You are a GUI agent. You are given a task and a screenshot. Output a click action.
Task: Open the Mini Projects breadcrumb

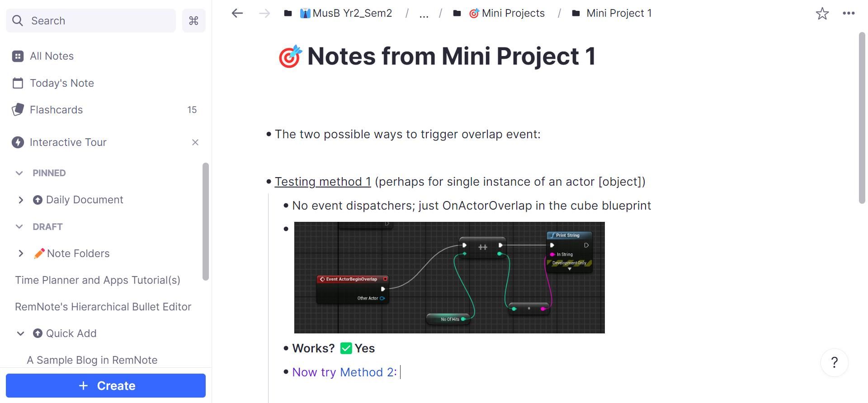pos(513,13)
